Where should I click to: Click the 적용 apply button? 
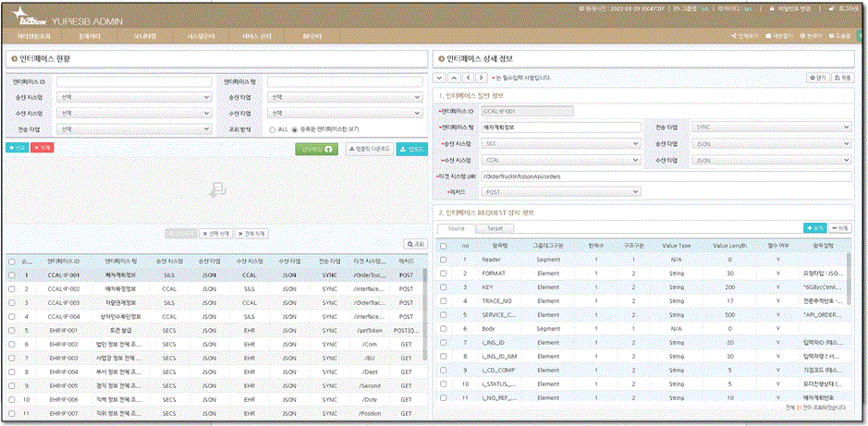(x=842, y=78)
